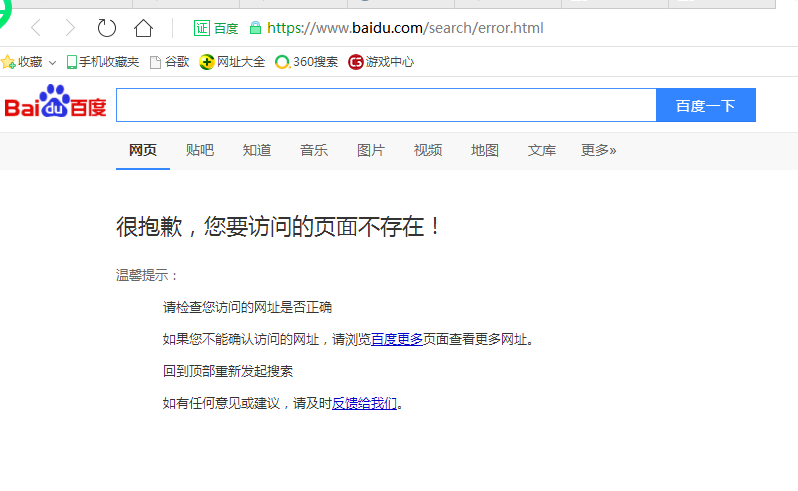Open the 手机收藏夹 bookmark

pyautogui.click(x=103, y=62)
